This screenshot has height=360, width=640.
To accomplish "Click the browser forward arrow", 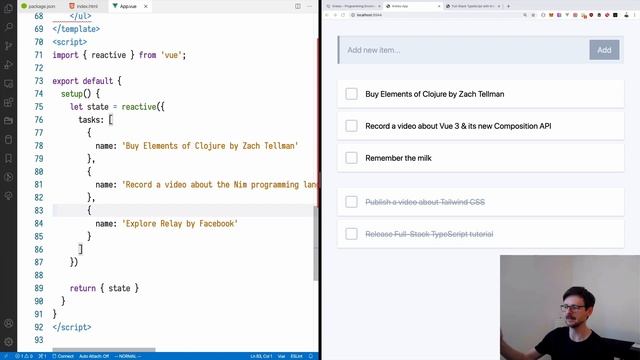I will (335, 15).
